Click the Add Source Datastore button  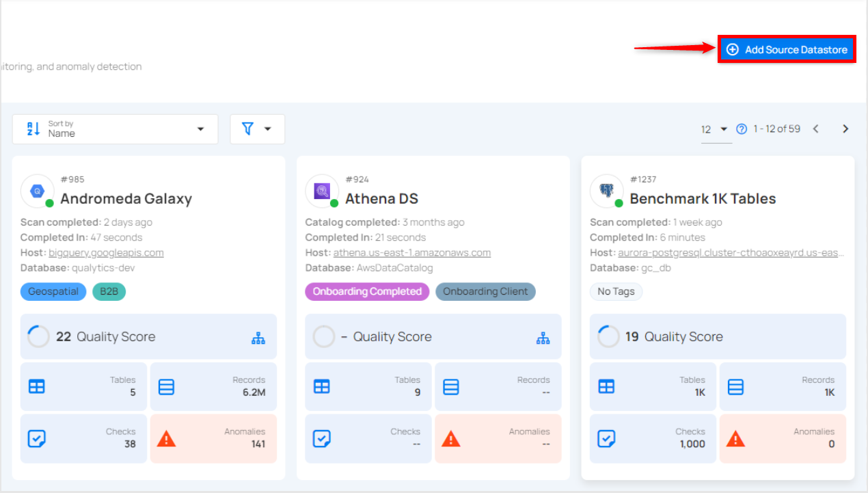(x=786, y=49)
